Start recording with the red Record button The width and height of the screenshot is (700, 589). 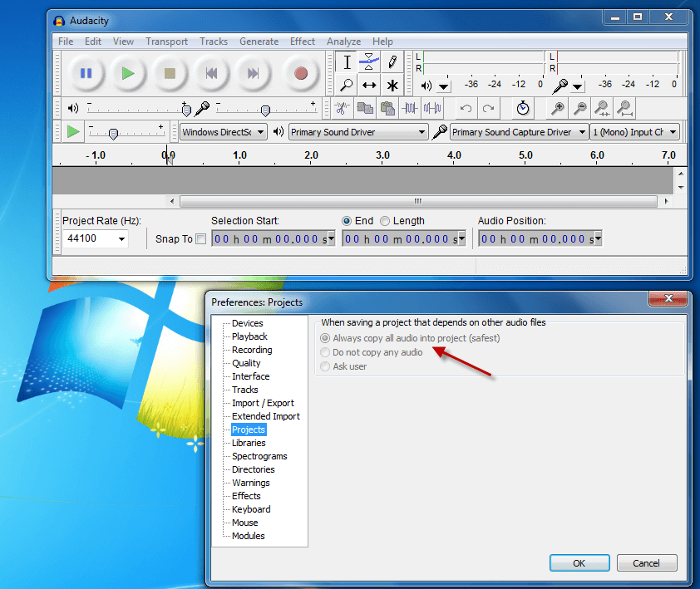(x=301, y=73)
